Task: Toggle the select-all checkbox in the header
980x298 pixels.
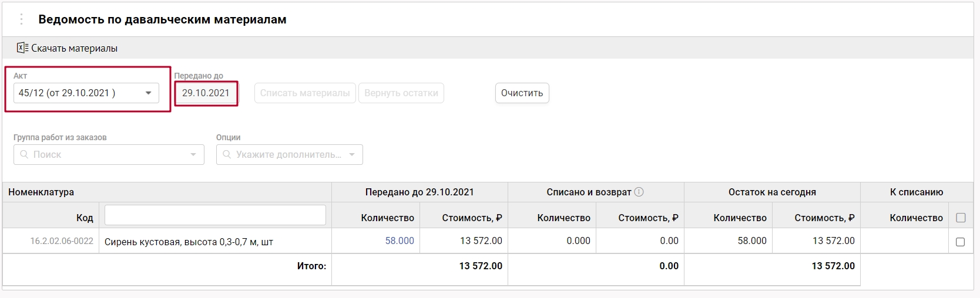Action: 961,218
